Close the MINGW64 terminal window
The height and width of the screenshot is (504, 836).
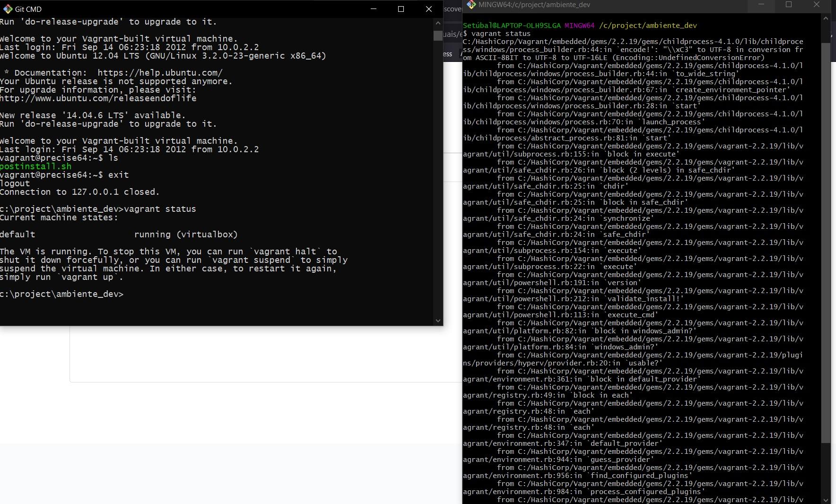pyautogui.click(x=816, y=5)
